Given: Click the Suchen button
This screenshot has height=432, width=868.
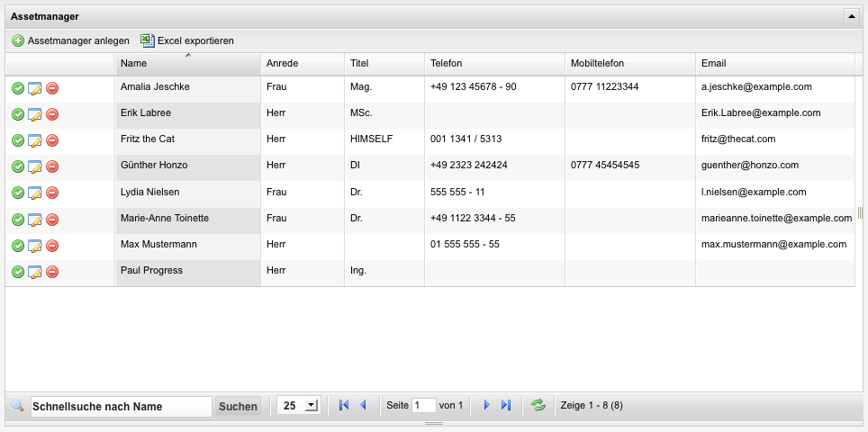Looking at the screenshot, I should click(238, 407).
